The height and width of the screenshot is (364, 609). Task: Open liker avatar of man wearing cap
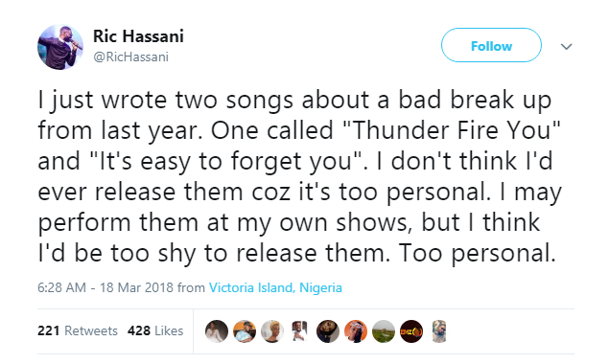coord(245,331)
